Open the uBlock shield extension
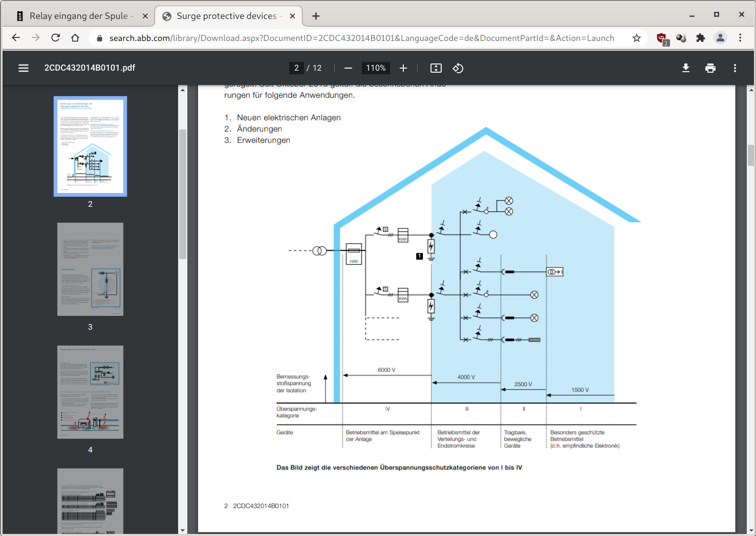 pos(662,38)
